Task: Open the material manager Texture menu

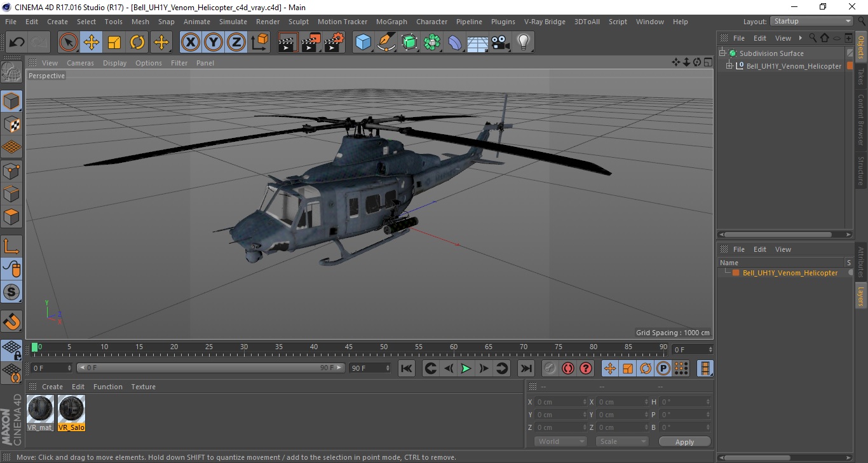Action: 143,387
